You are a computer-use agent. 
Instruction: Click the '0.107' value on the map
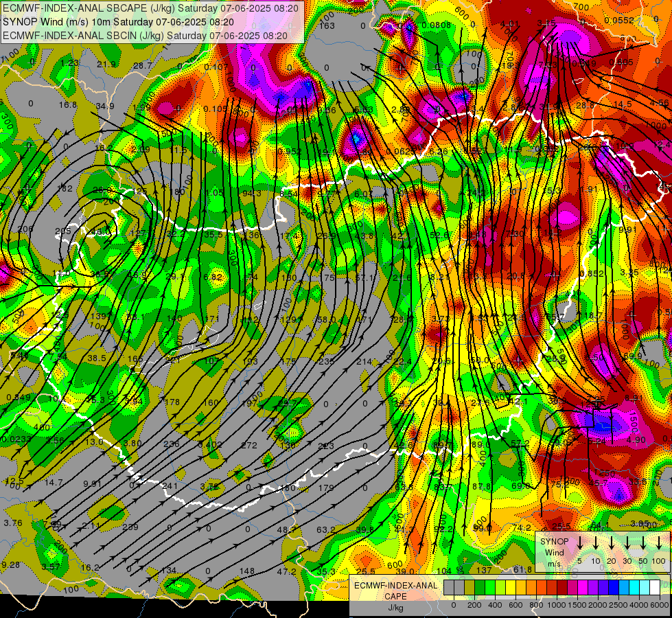point(216,67)
